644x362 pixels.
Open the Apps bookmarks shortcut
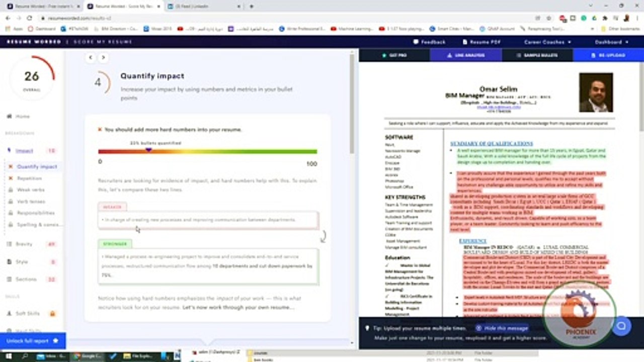pyautogui.click(x=14, y=29)
